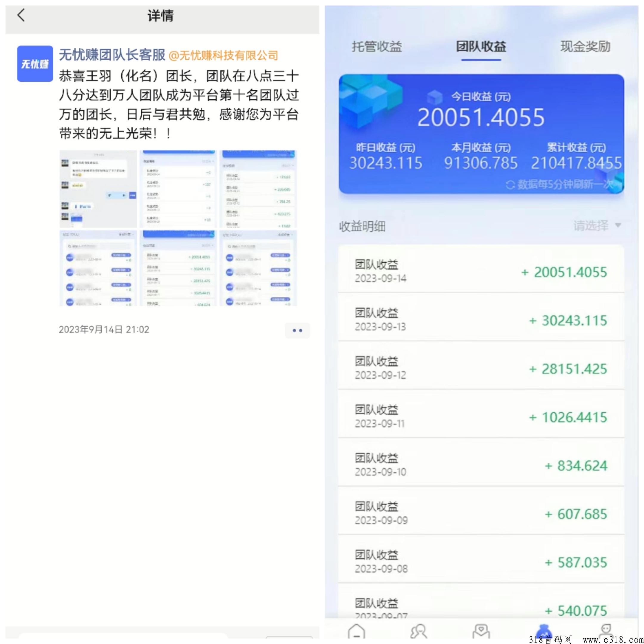Image resolution: width=644 pixels, height=644 pixels.
Task: Switch to the 现金奖励 tab
Action: (585, 47)
